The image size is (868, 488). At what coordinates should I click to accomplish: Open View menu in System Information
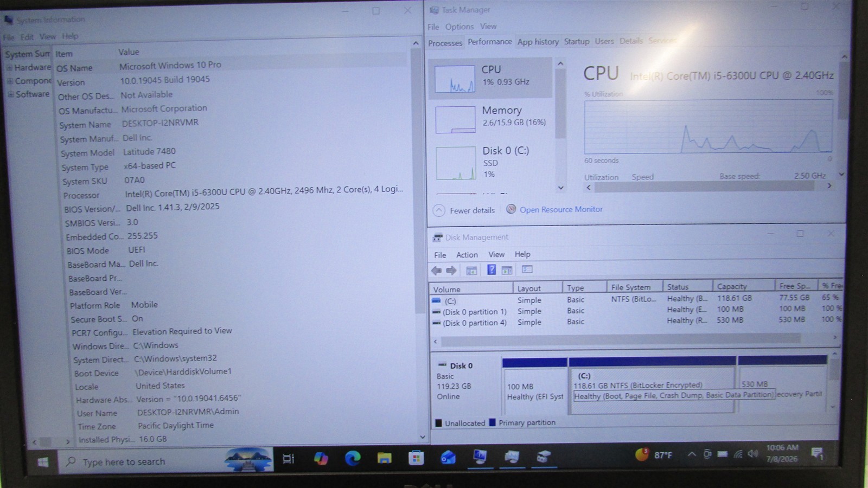tap(47, 36)
